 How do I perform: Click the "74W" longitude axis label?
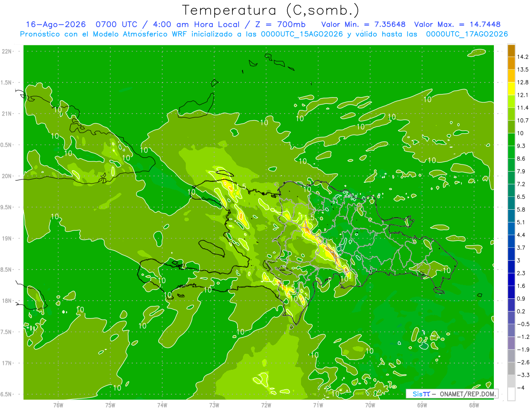point(162,405)
